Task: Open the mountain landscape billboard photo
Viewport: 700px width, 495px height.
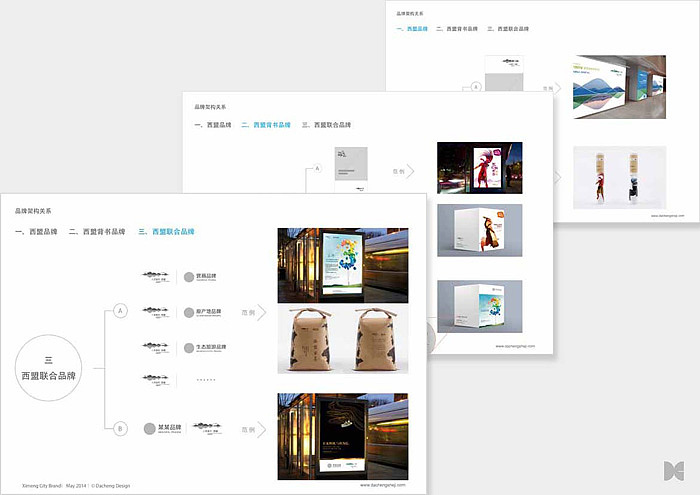Action: [619, 87]
